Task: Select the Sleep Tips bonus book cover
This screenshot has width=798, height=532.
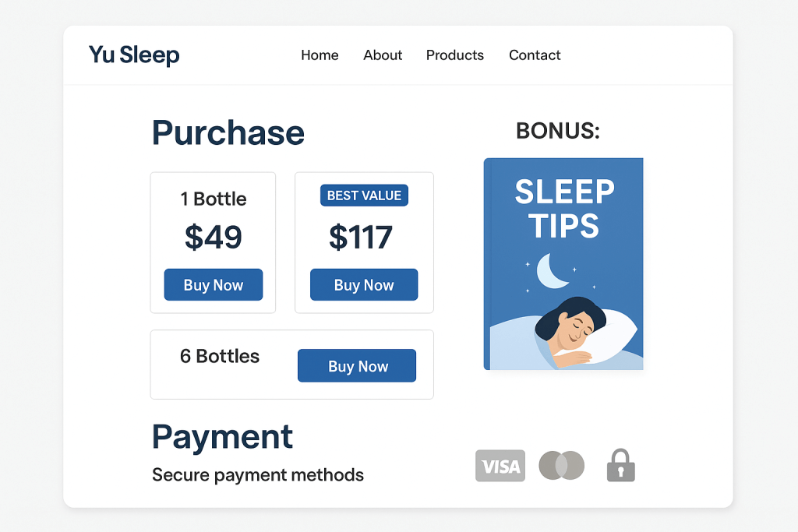Action: coord(563,263)
